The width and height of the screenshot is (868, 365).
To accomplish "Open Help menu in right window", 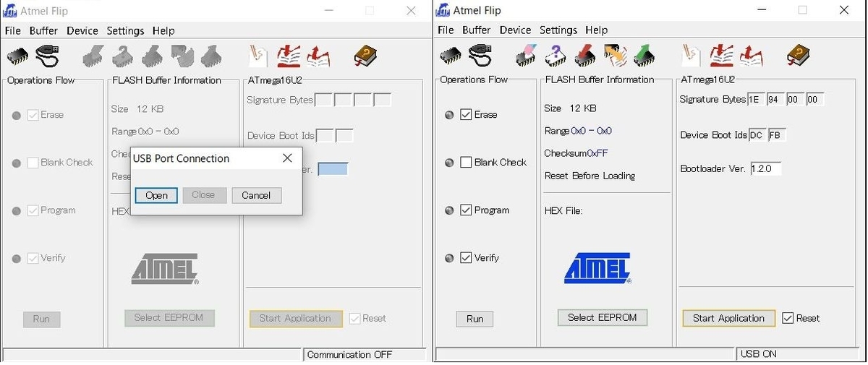I will (596, 30).
